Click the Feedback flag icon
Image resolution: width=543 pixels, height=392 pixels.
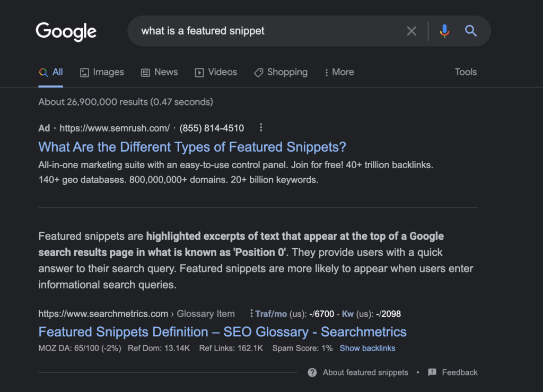click(432, 372)
